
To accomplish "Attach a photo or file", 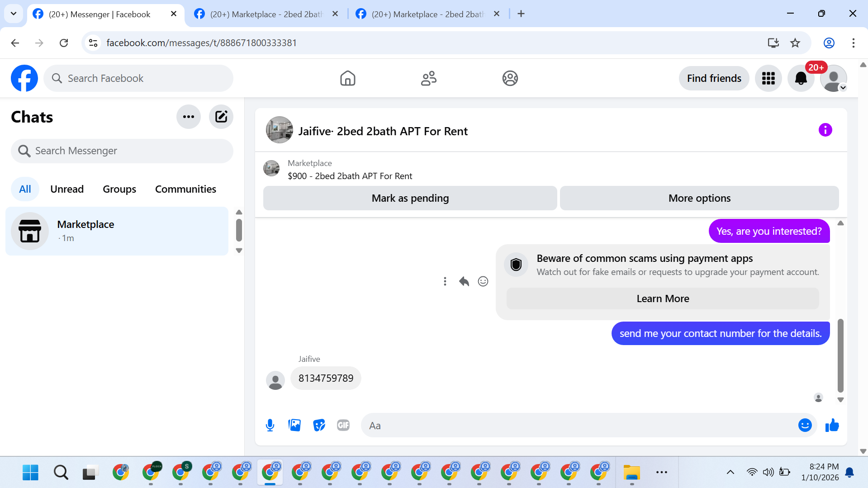I will (294, 425).
